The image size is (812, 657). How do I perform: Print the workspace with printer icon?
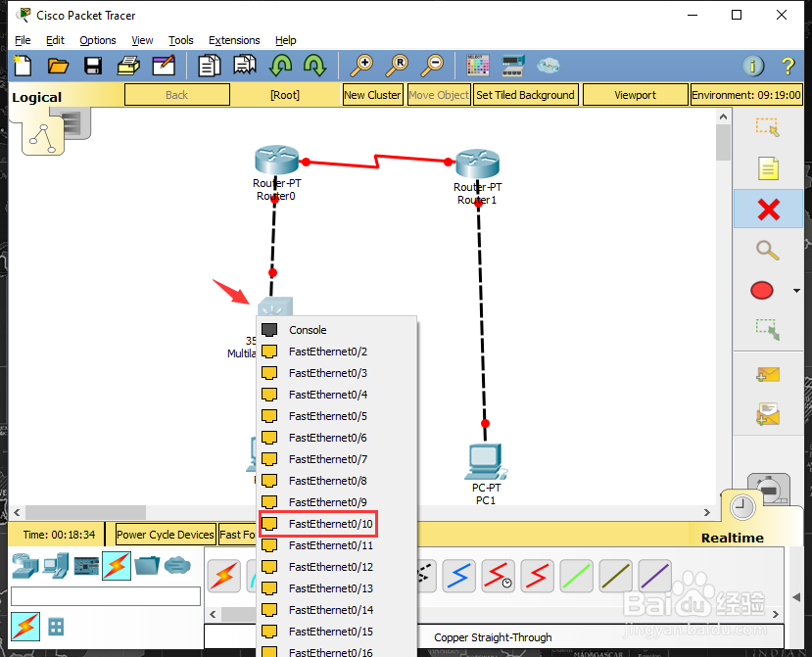click(128, 66)
